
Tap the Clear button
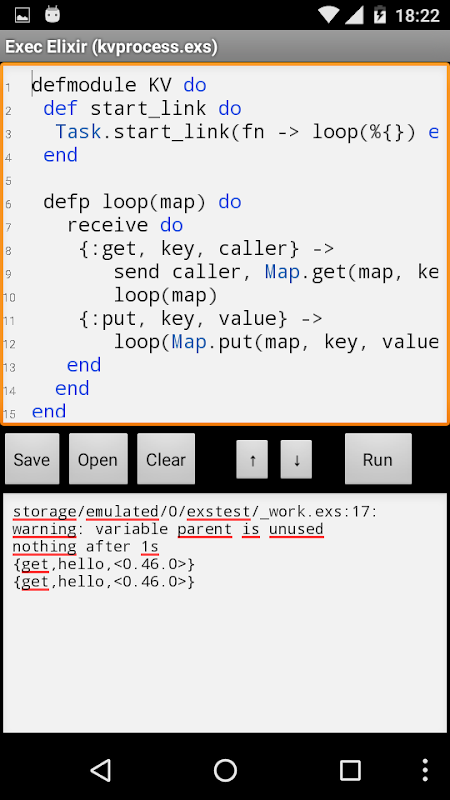(166, 459)
